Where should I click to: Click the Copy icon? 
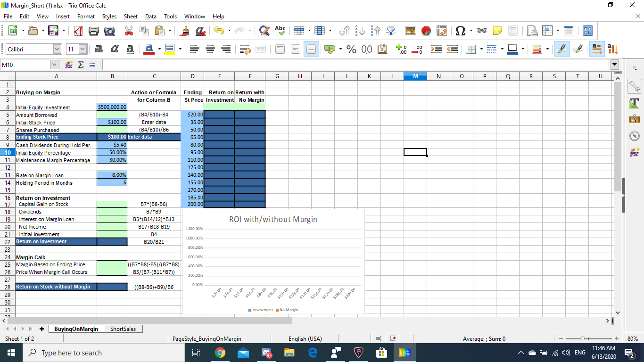coord(144,31)
